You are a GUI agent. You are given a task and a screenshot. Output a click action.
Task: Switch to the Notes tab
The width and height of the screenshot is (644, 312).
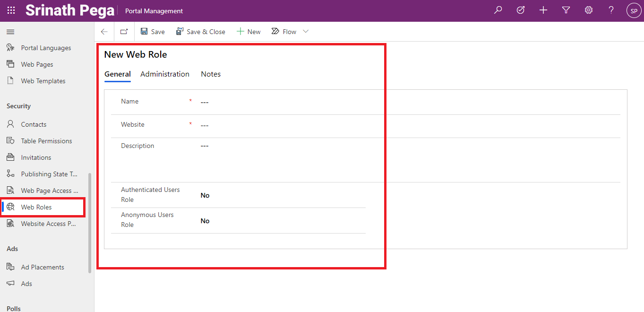point(211,74)
